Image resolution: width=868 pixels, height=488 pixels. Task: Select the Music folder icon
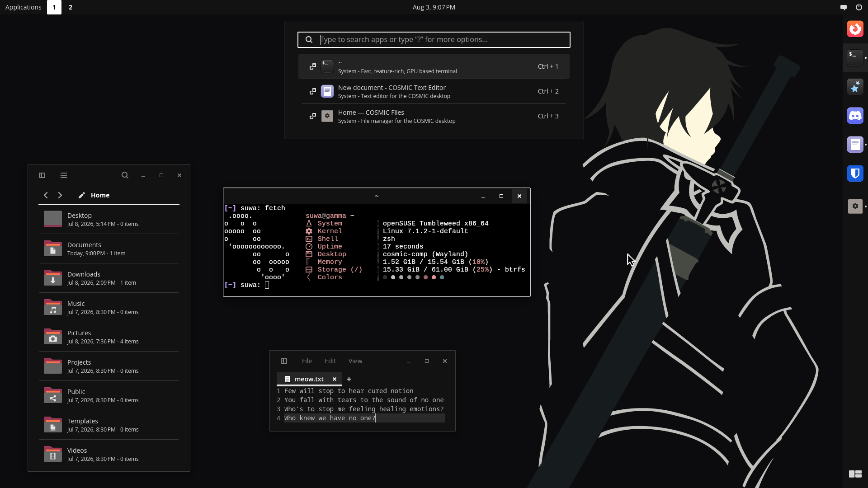[53, 307]
